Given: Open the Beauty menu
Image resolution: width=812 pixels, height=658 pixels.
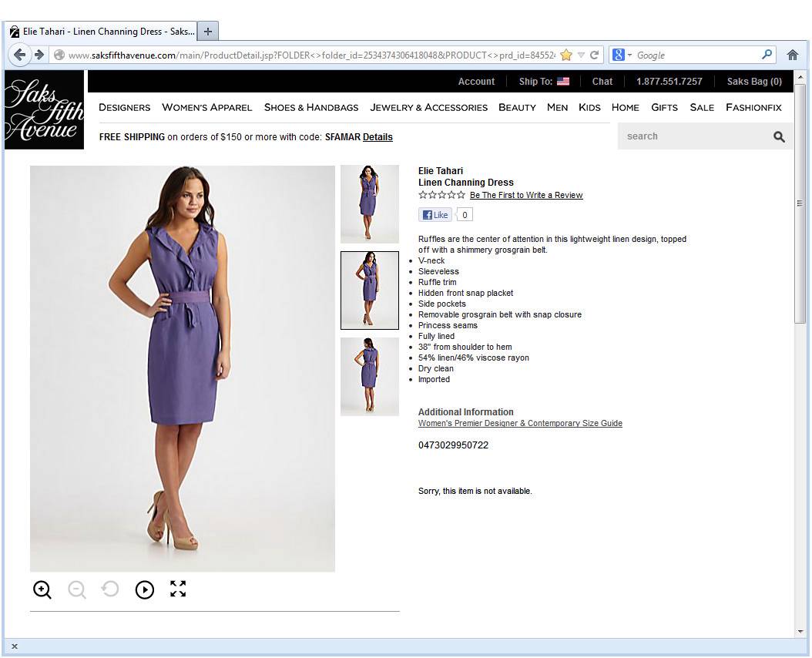Looking at the screenshot, I should tap(517, 107).
